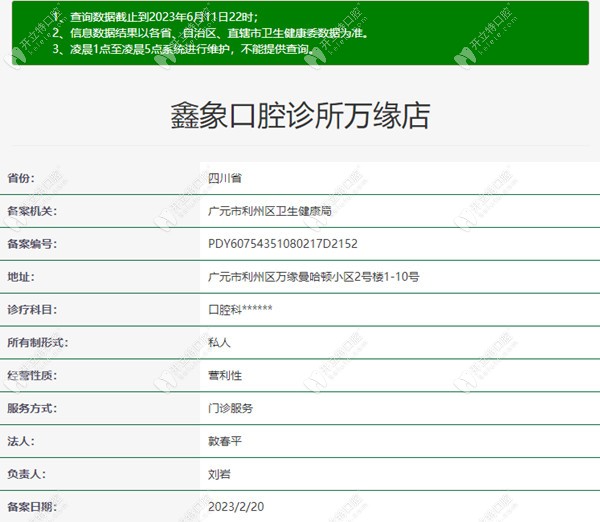Click the 服务方式 field label
This screenshot has width=600, height=522.
click(32, 408)
